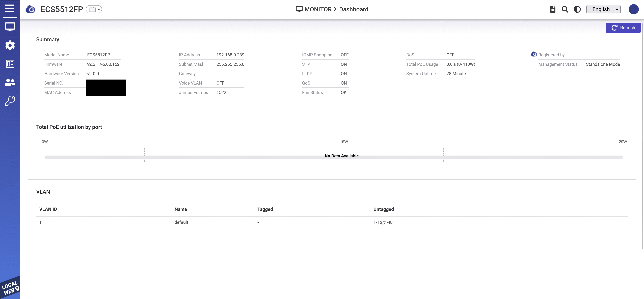Click the default VLAN row

click(x=181, y=222)
